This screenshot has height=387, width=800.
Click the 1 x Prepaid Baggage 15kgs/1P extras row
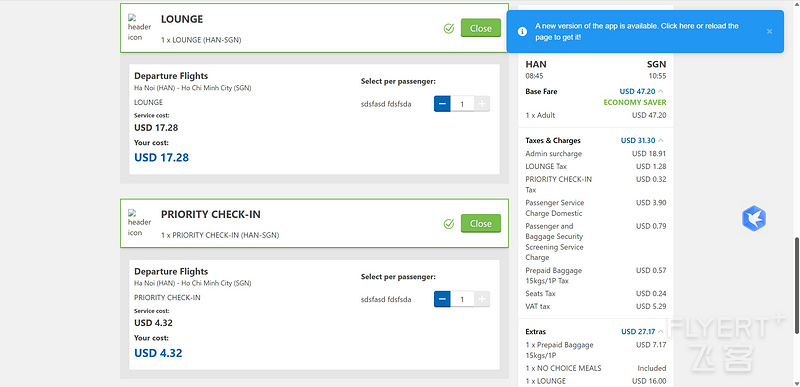tap(595, 350)
